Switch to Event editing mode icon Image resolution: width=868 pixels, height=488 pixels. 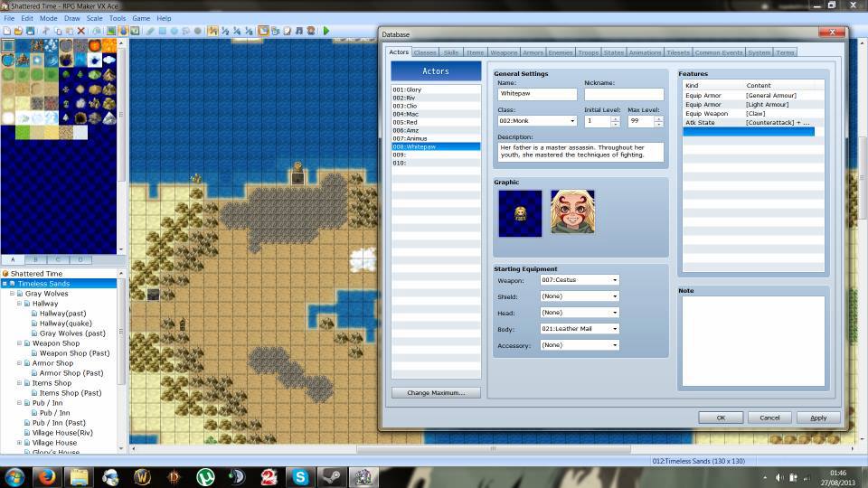(x=123, y=31)
